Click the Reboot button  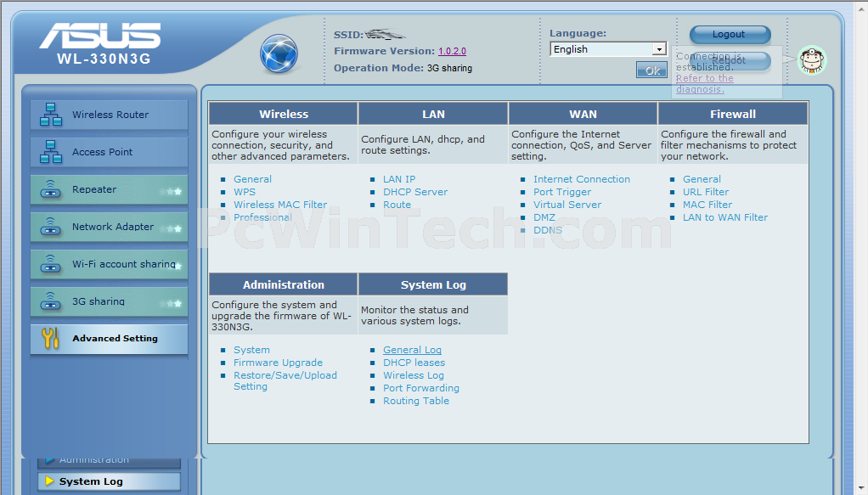pyautogui.click(x=730, y=60)
